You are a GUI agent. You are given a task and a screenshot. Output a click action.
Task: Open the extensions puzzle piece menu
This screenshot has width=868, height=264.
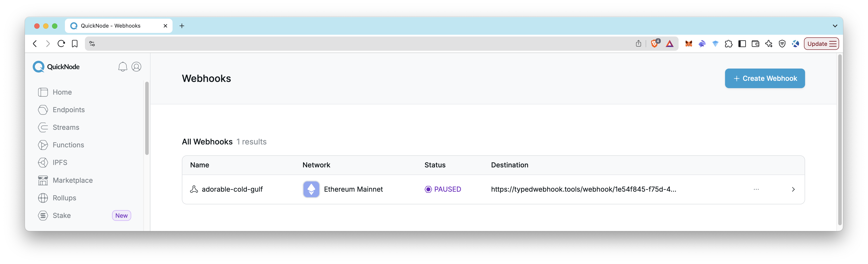729,43
